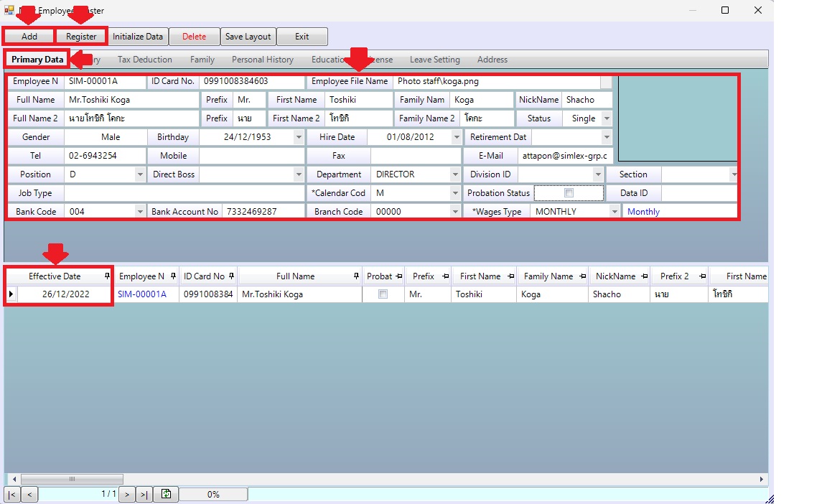The image size is (827, 504).
Task: Switch to the Tax Deduction tab
Action: click(x=144, y=60)
